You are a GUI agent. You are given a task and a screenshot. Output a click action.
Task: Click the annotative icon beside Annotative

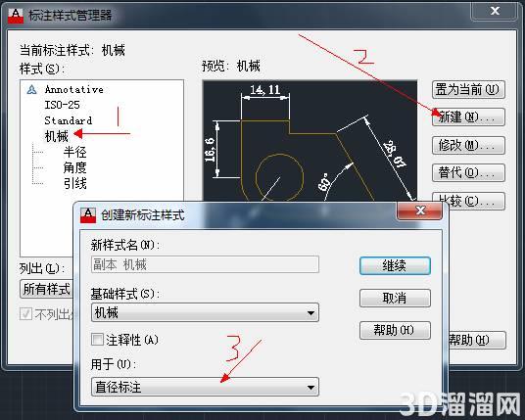pyautogui.click(x=31, y=90)
